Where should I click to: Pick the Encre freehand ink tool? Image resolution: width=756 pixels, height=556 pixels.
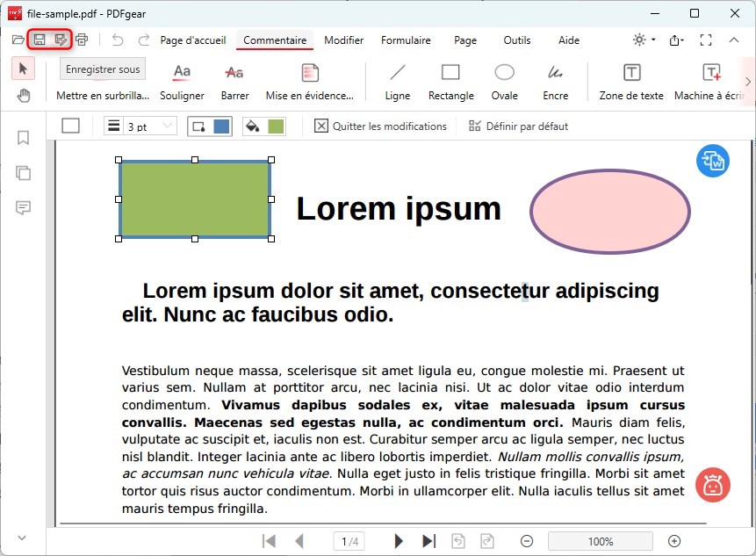click(x=555, y=82)
